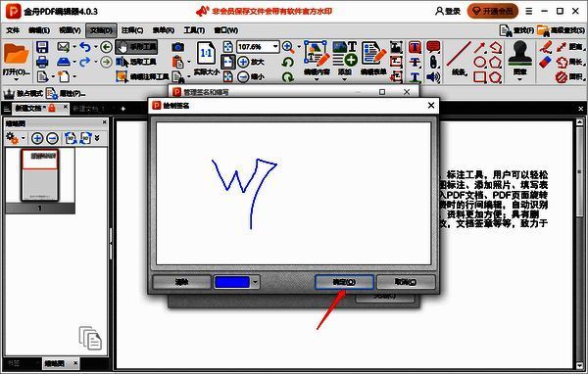The height and width of the screenshot is (374, 588).
Task: Expand the dropdown under 添加
Action: (x=344, y=80)
